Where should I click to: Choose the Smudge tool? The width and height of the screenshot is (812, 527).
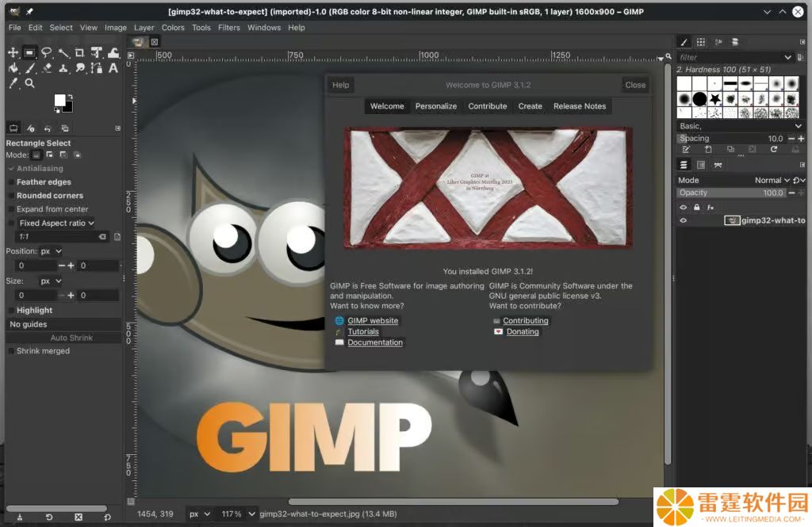(x=80, y=68)
